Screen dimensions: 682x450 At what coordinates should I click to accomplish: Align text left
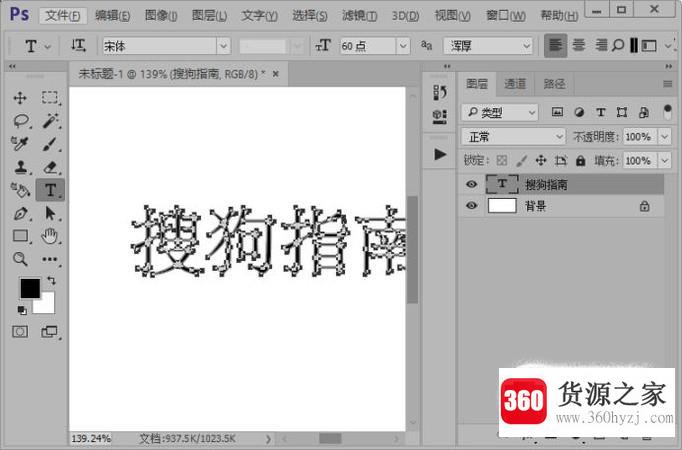(555, 45)
